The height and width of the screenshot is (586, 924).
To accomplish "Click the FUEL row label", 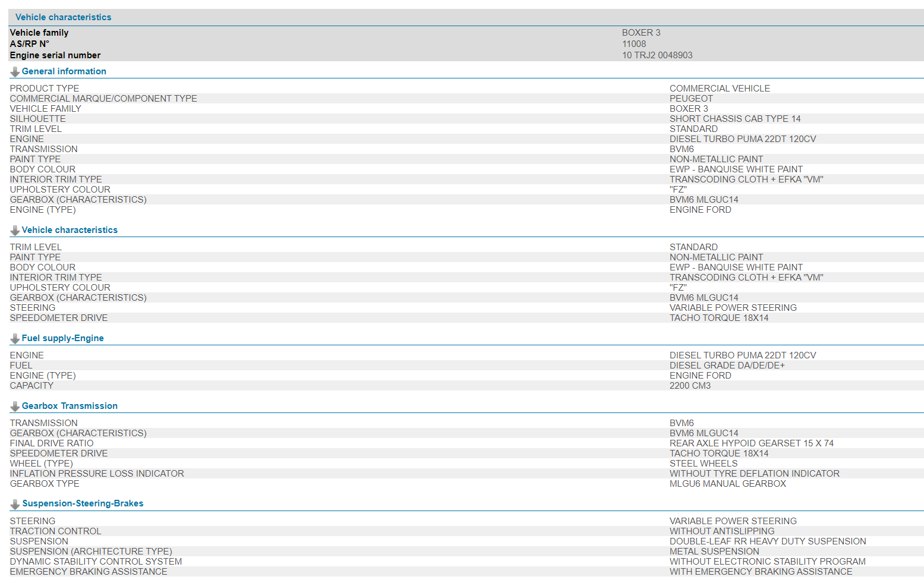I will (21, 366).
